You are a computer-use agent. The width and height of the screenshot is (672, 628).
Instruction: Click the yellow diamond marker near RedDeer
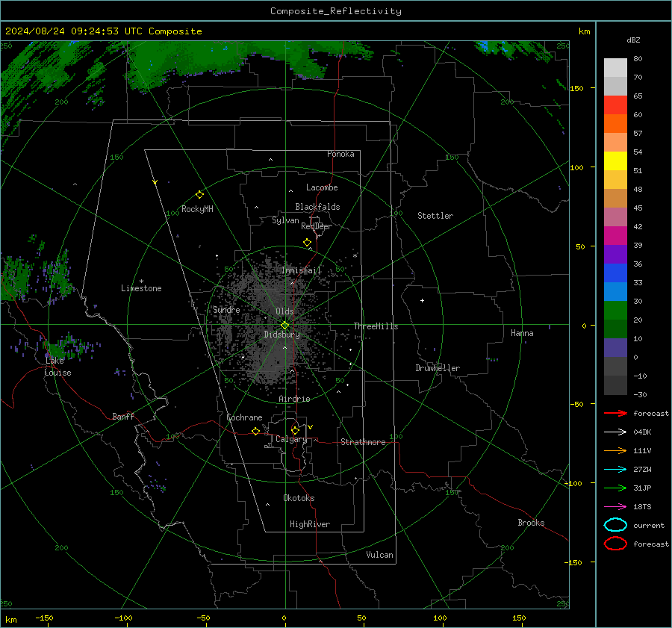point(308,243)
